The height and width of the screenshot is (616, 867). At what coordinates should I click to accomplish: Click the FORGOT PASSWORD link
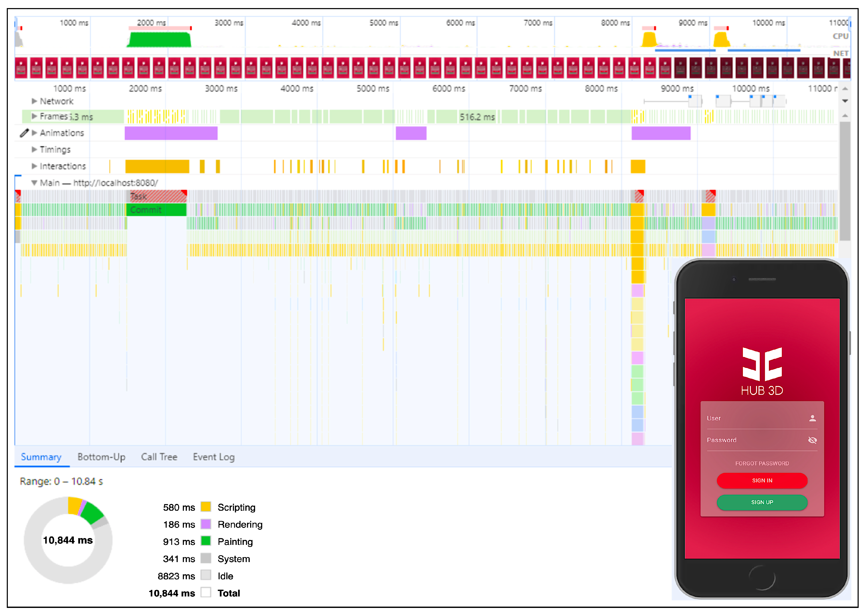(762, 463)
